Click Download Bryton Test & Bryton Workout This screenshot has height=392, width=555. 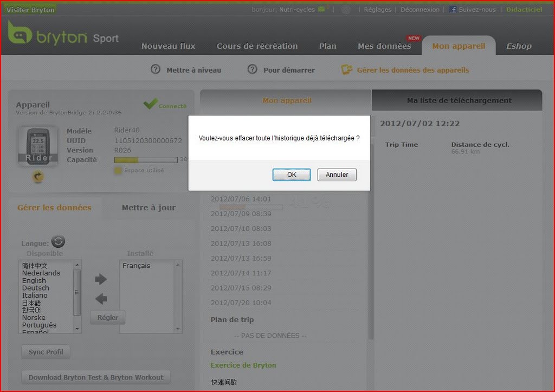click(x=96, y=377)
